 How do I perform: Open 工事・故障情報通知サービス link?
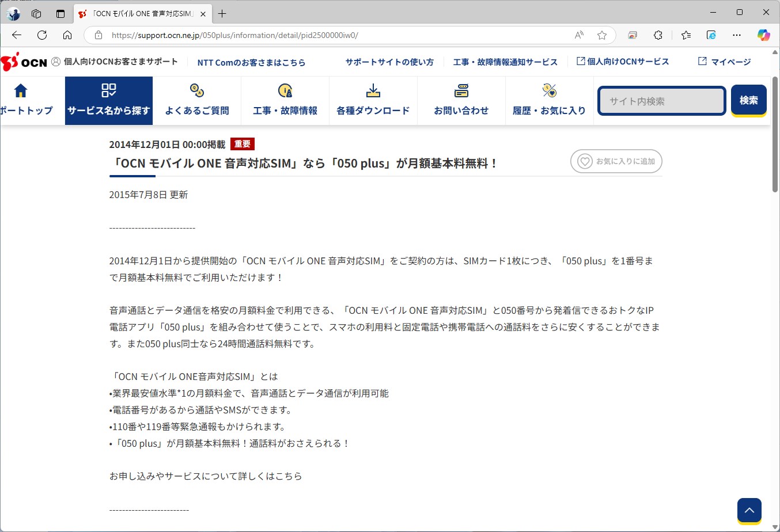pyautogui.click(x=505, y=62)
